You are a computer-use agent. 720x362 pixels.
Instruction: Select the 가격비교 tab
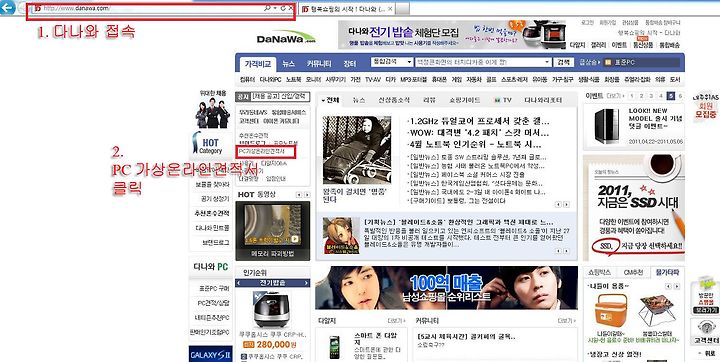pos(258,64)
